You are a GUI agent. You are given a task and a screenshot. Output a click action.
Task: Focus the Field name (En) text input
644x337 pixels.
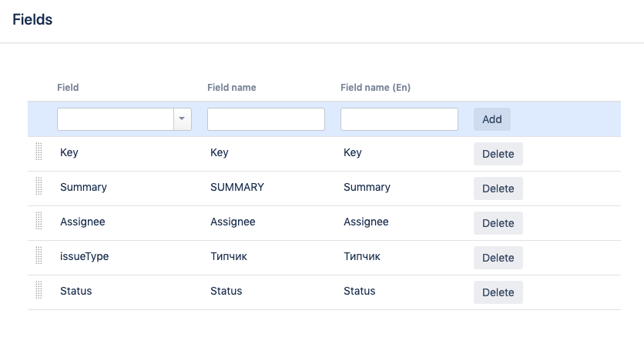[x=399, y=119]
